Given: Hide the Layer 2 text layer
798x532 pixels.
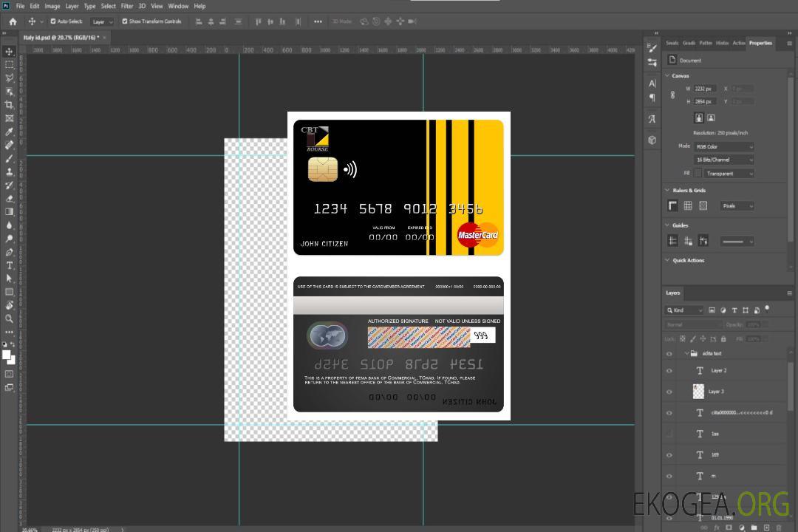Looking at the screenshot, I should tap(669, 371).
